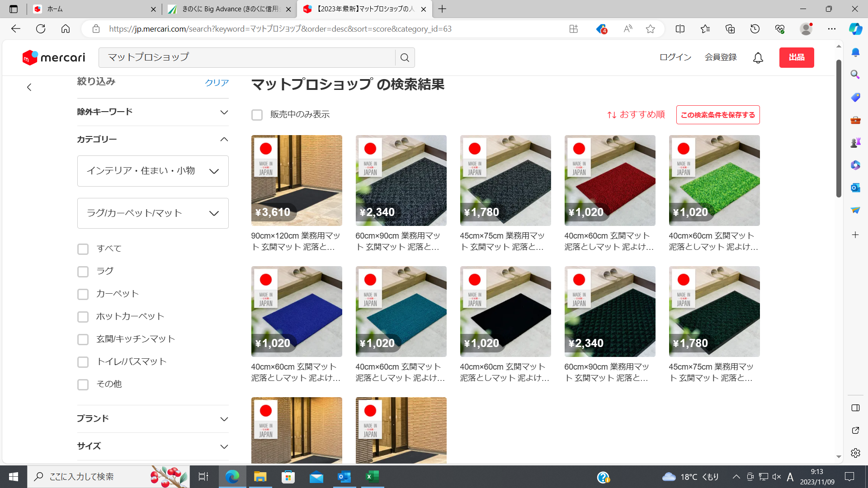This screenshot has height=488, width=868.
Task: Switch to the ホーム browser tab
Action: coord(94,9)
